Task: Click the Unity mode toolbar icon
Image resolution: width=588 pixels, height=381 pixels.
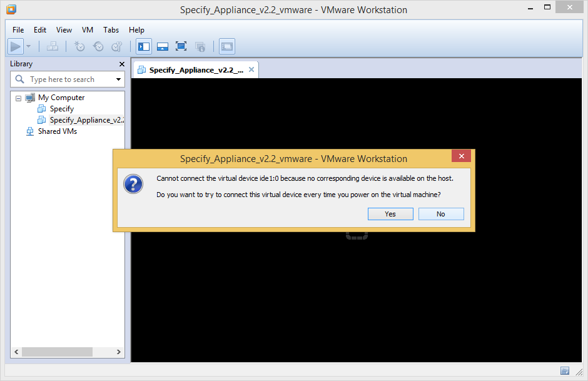Action: [x=200, y=46]
